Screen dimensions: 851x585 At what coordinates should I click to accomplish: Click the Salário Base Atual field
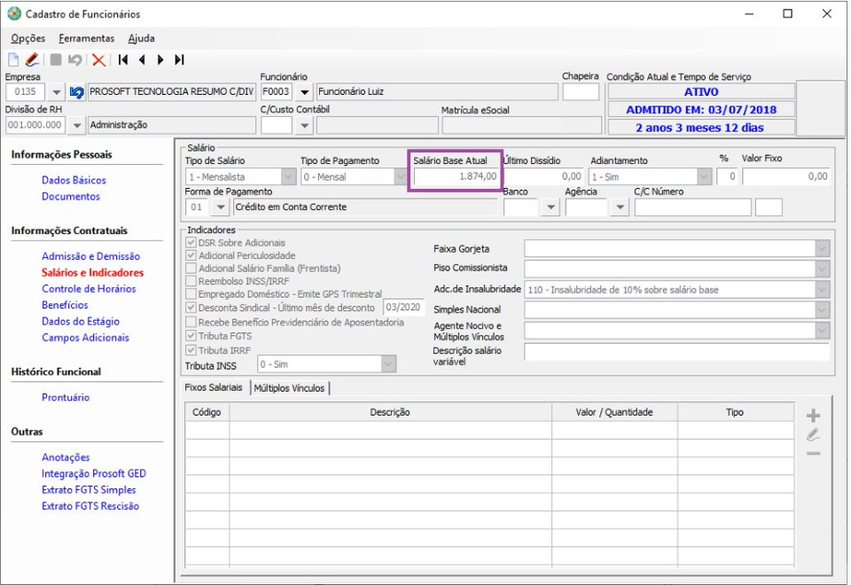456,177
